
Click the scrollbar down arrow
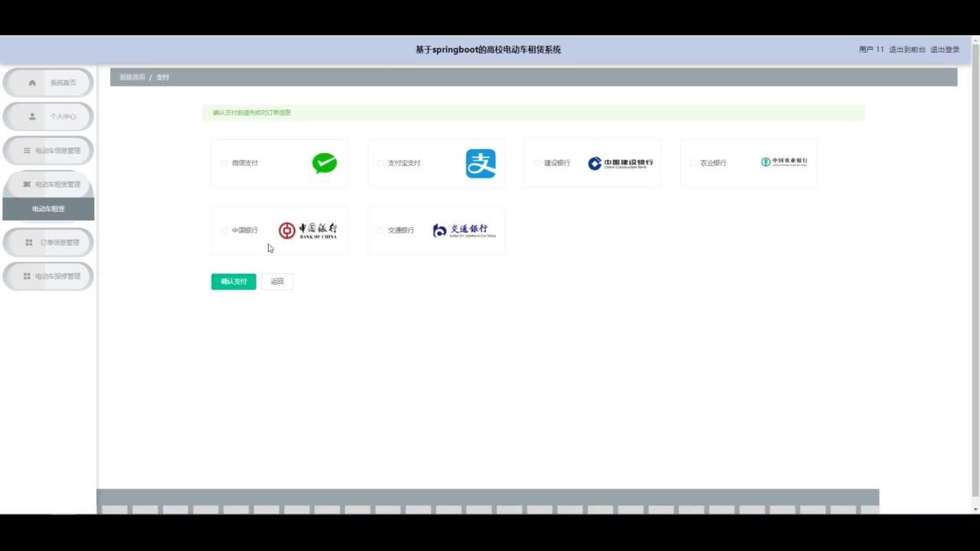pyautogui.click(x=975, y=509)
